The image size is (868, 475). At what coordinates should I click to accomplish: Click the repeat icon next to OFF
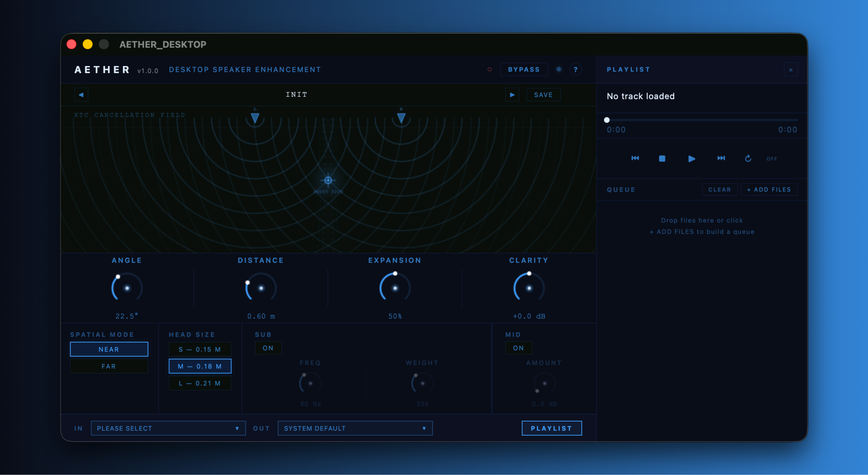pos(748,158)
